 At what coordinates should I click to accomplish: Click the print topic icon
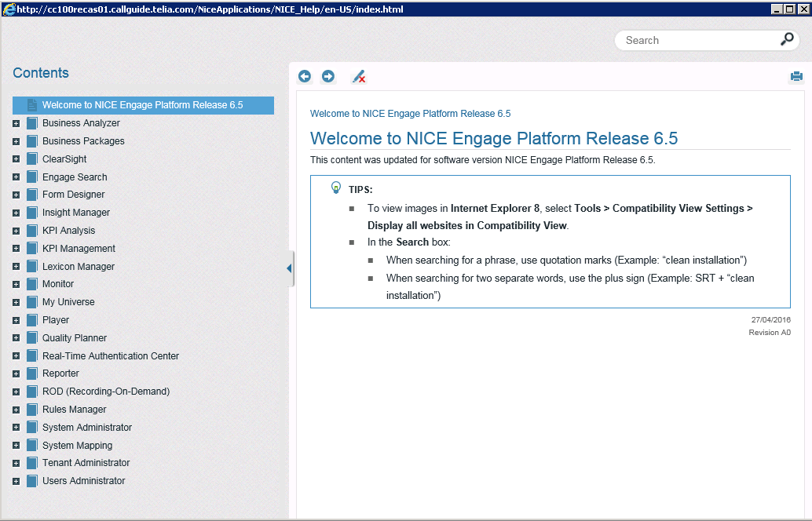[796, 76]
